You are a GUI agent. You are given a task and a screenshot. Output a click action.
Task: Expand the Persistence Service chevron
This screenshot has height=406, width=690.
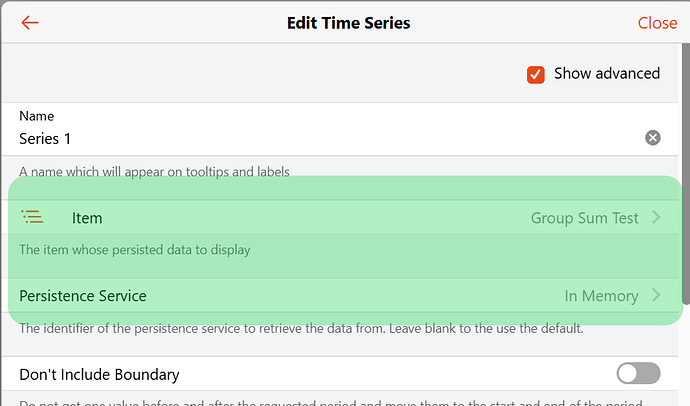(x=656, y=296)
